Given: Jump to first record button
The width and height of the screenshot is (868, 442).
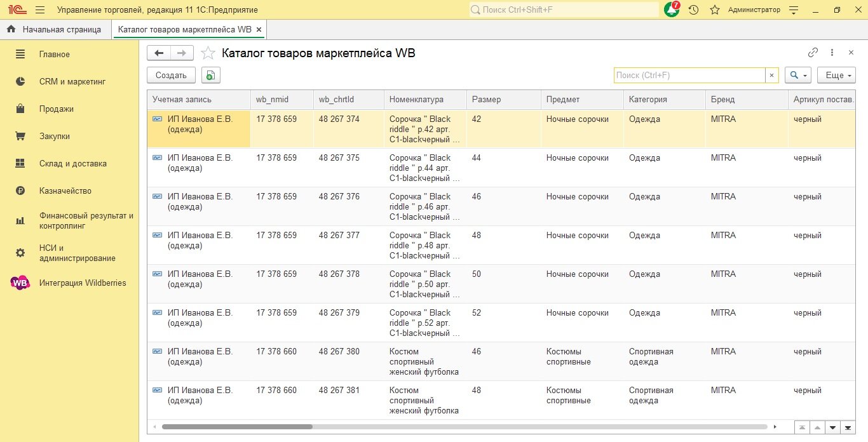Looking at the screenshot, I should (803, 427).
